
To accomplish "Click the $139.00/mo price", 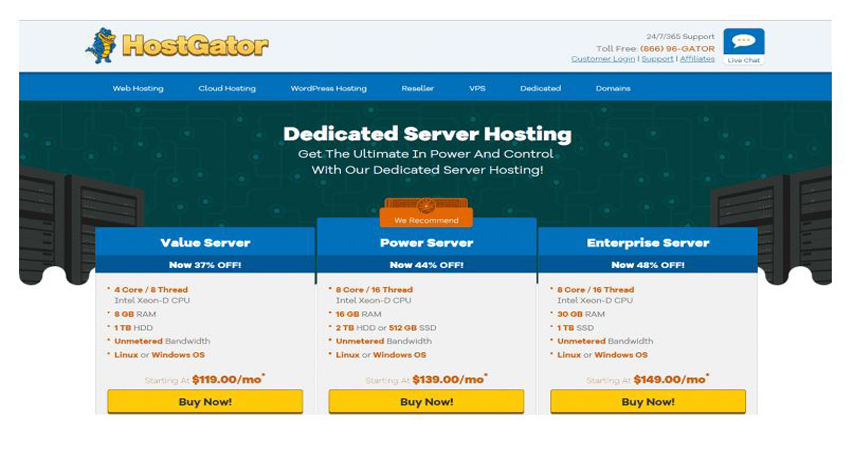I will (x=448, y=380).
